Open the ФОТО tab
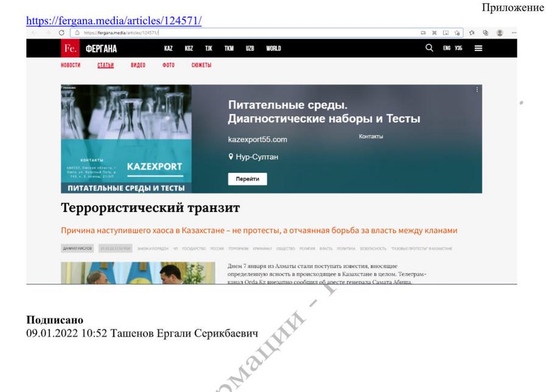Screen dimensions: 560x392 (x=168, y=65)
